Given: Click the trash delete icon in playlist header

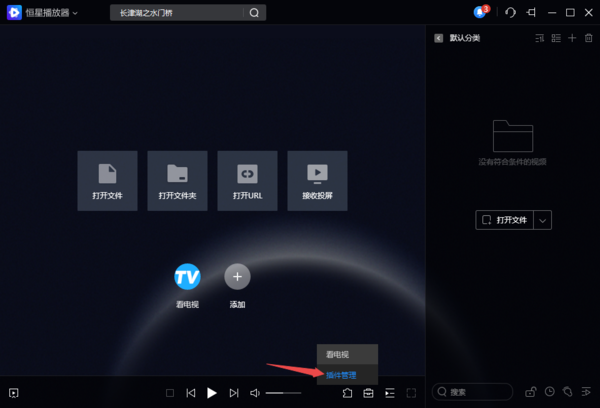Looking at the screenshot, I should click(x=589, y=38).
